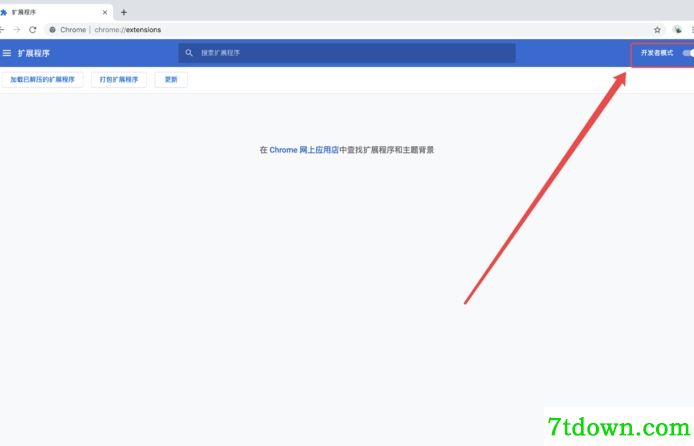Click the search magnifier icon
694x446 pixels.
pos(189,53)
